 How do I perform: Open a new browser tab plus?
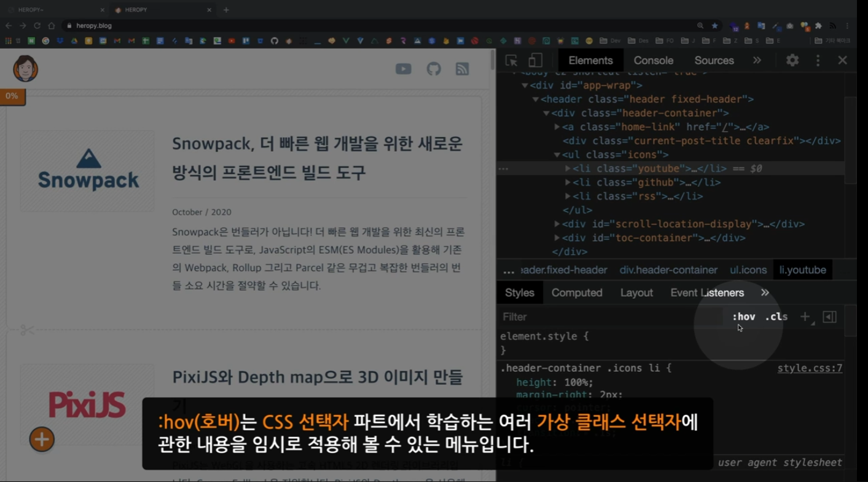tap(226, 10)
